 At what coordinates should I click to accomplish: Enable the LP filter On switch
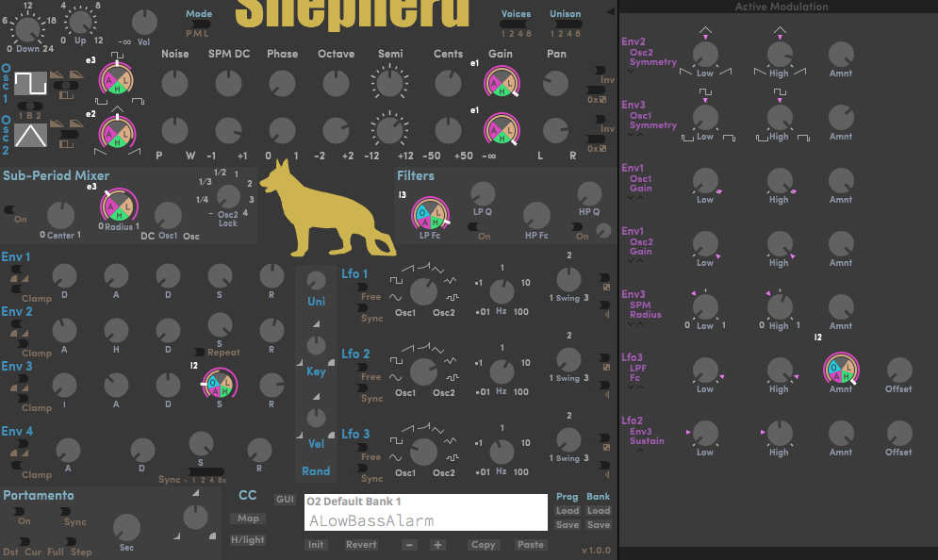(x=473, y=227)
